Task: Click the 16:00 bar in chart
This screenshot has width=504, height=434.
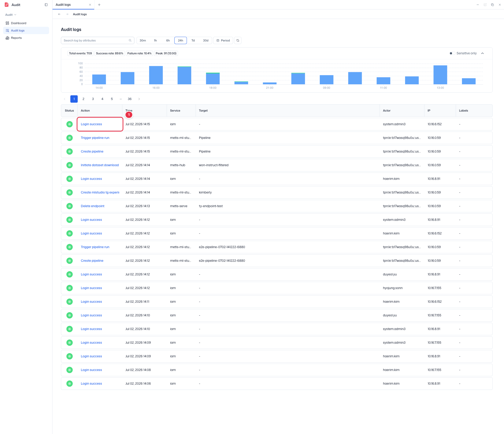Action: tap(156, 75)
